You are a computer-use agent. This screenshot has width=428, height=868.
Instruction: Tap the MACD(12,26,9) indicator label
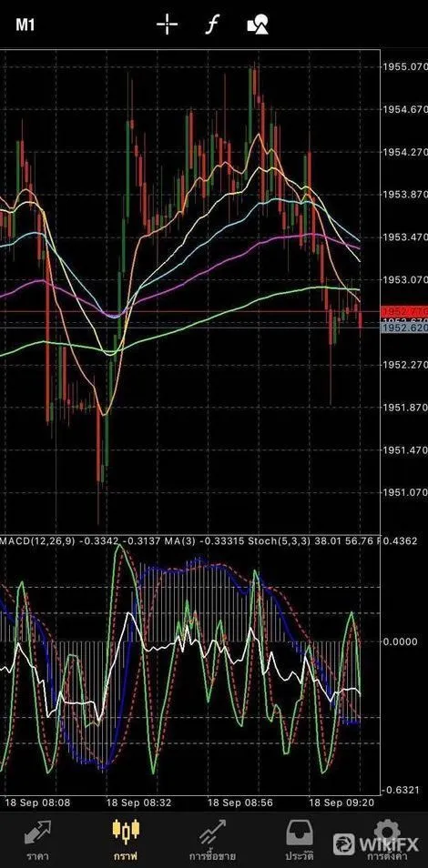pyautogui.click(x=37, y=540)
